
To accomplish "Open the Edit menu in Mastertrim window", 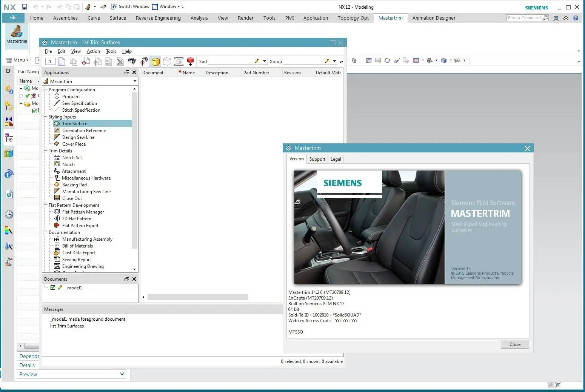I will point(61,51).
